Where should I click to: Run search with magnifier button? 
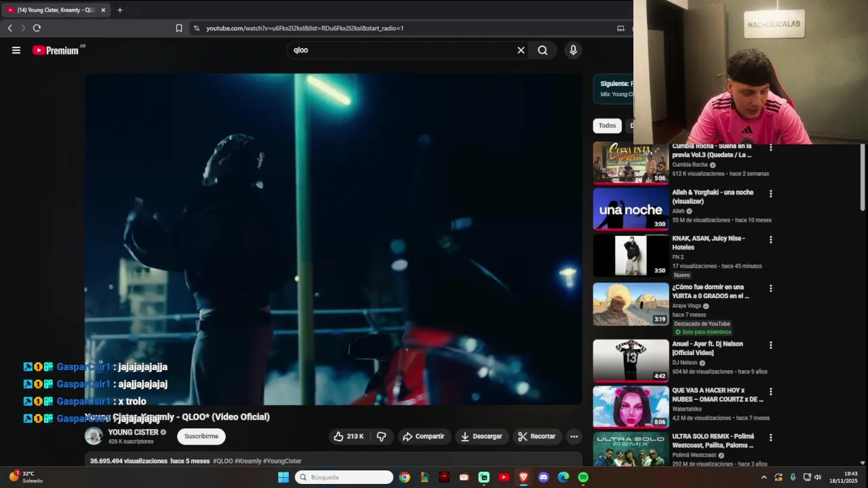[542, 50]
